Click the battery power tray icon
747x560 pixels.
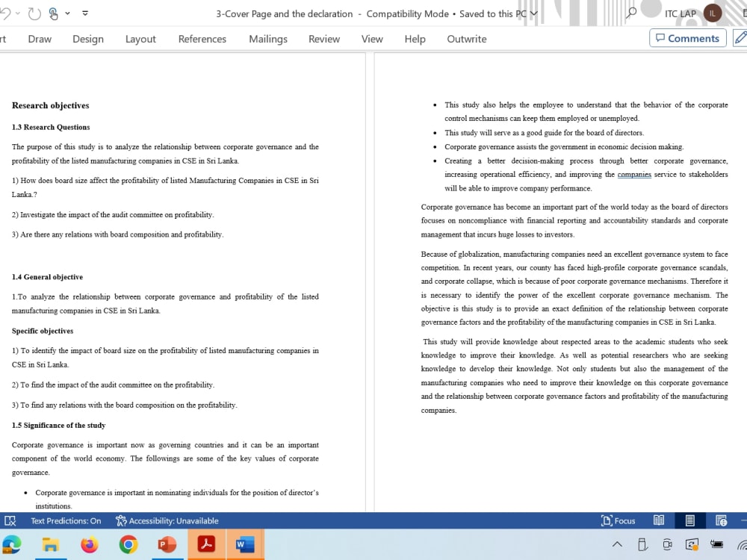coord(716,544)
